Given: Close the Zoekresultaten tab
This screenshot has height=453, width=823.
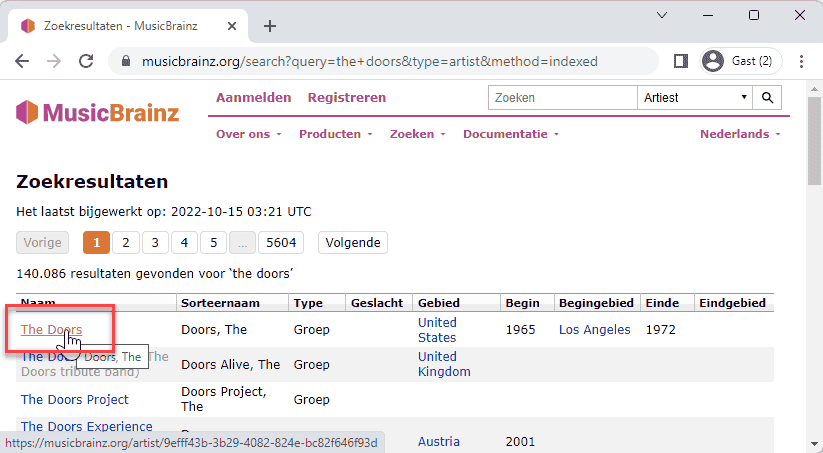Looking at the screenshot, I should pyautogui.click(x=231, y=26).
